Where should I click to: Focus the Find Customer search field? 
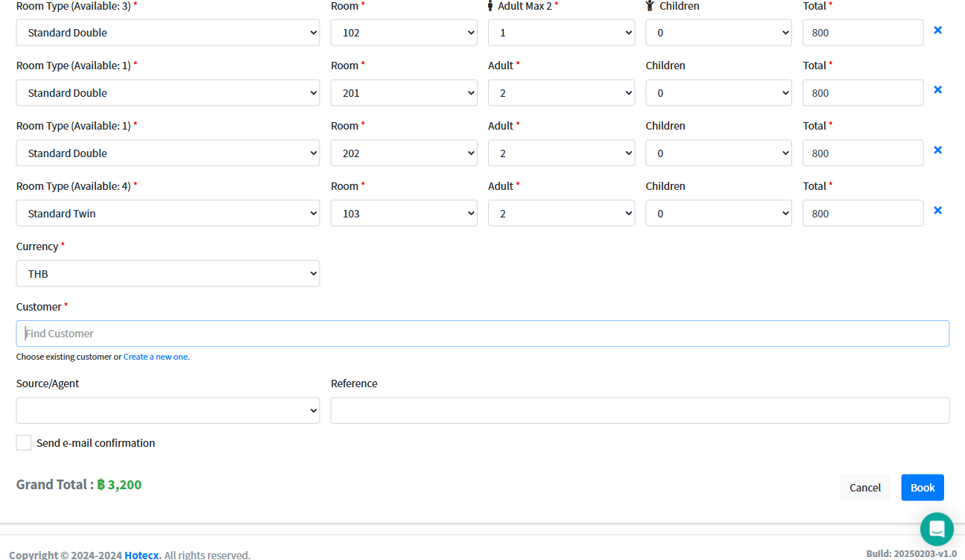point(482,334)
